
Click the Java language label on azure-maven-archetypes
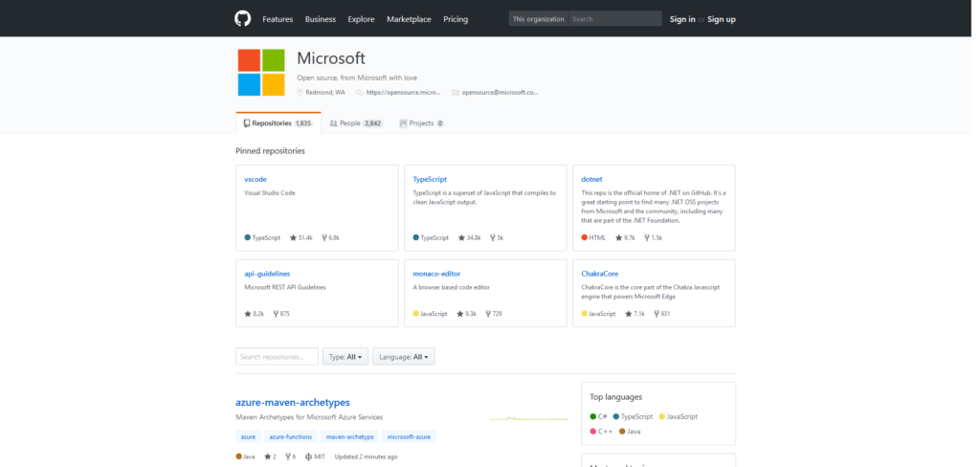coord(249,456)
